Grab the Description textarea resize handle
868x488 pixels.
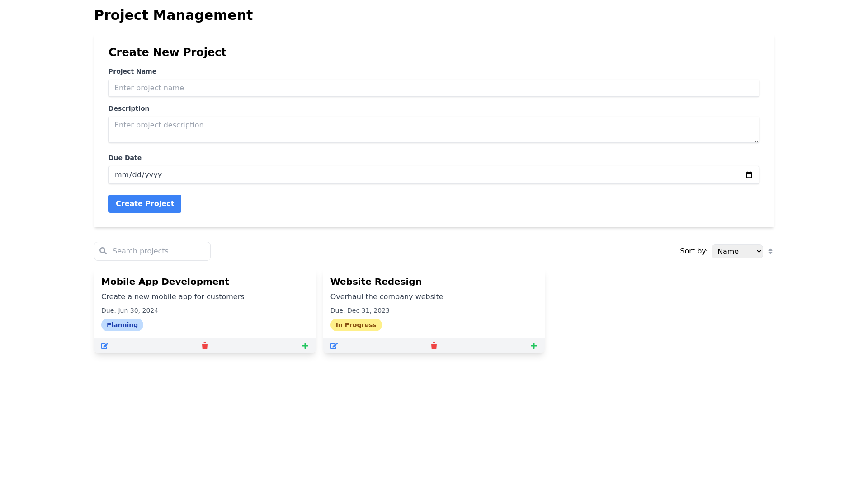(757, 140)
